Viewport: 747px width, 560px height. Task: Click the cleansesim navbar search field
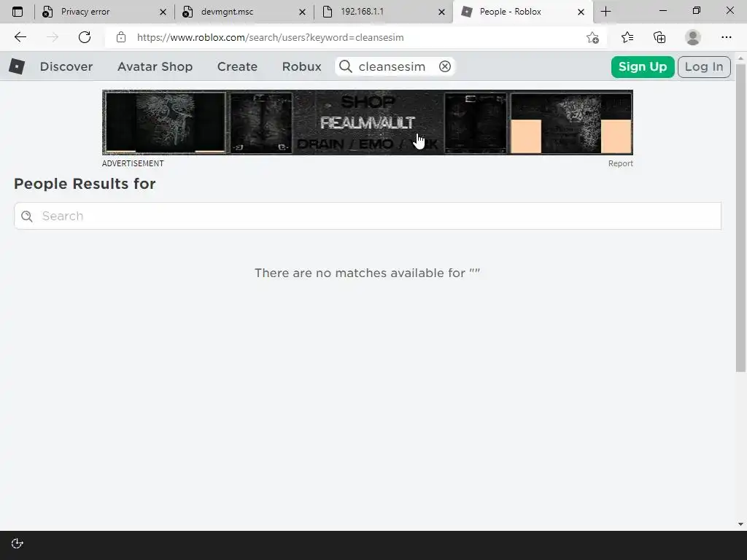coord(395,66)
